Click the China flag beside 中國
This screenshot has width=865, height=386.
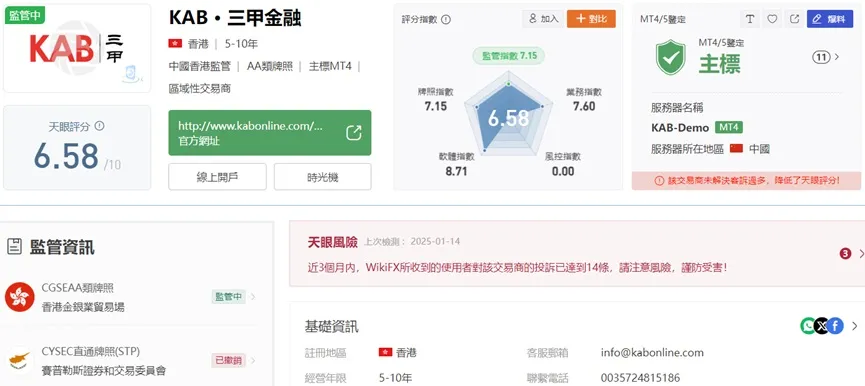click(x=736, y=148)
